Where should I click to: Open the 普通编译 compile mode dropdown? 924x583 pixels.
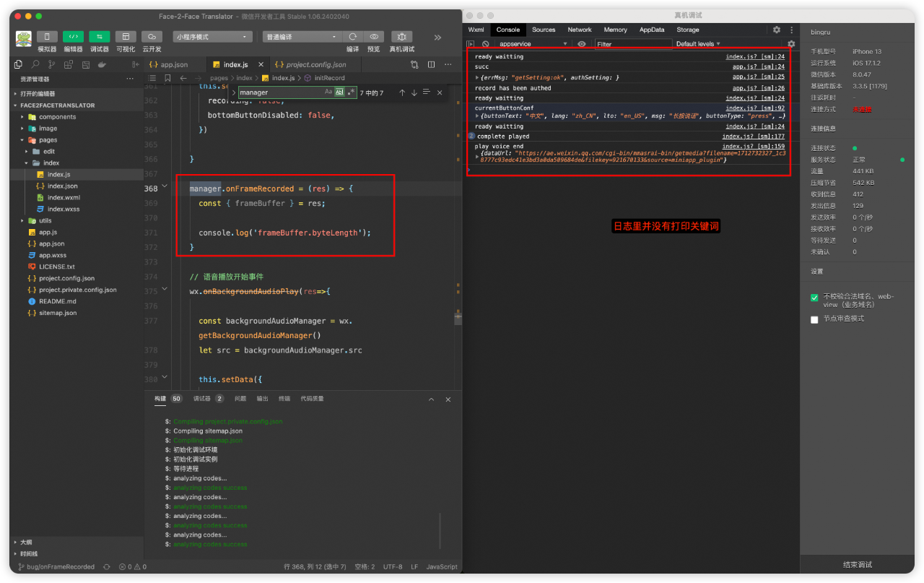click(x=301, y=37)
